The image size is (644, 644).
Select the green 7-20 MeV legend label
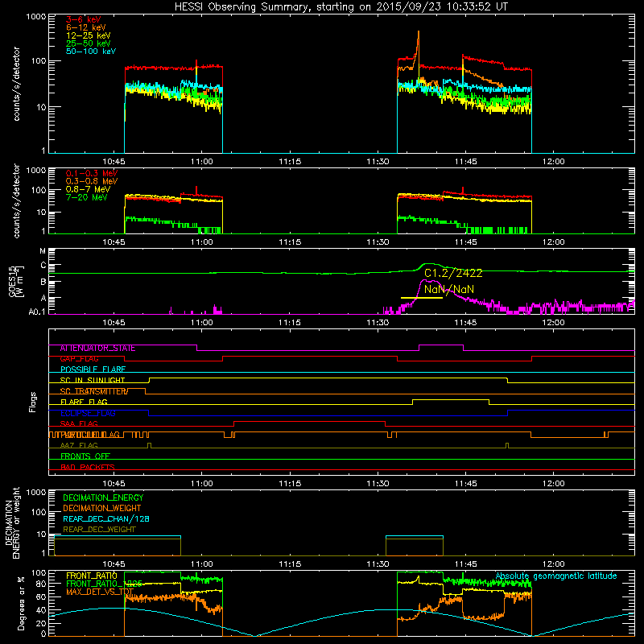point(87,197)
